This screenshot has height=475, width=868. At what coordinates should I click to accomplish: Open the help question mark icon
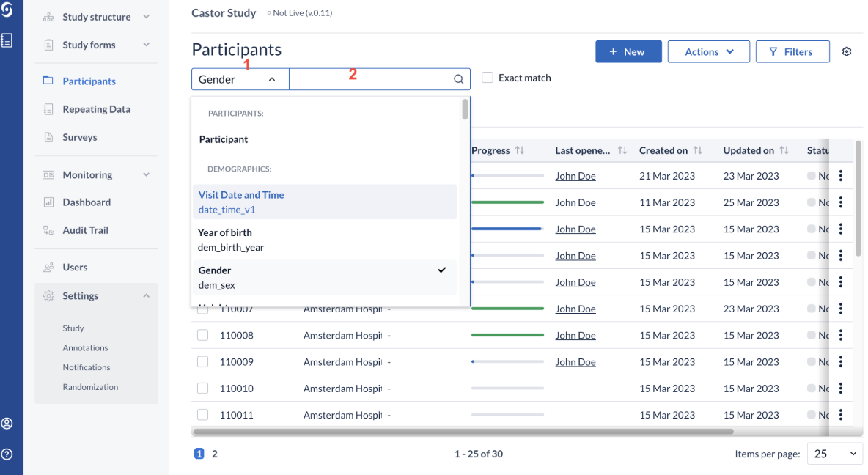[7, 454]
